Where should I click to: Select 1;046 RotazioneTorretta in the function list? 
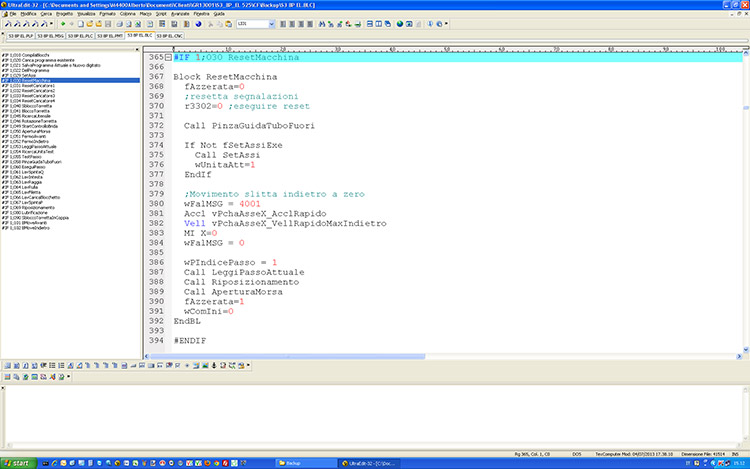(29, 121)
